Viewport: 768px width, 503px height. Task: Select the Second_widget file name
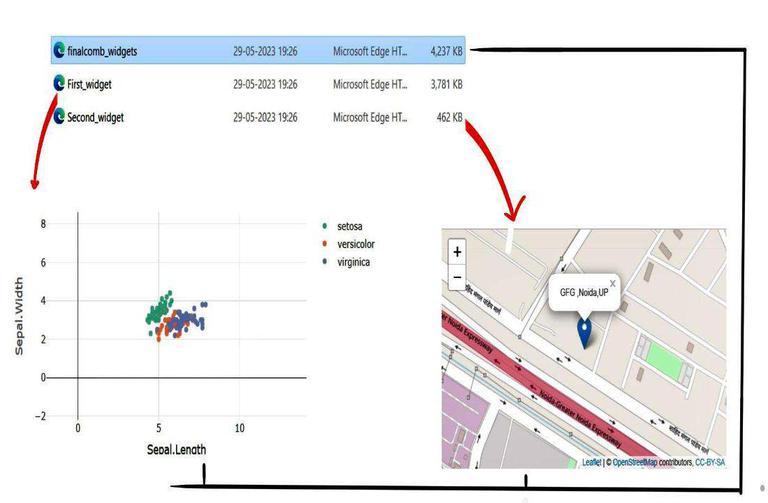[96, 118]
